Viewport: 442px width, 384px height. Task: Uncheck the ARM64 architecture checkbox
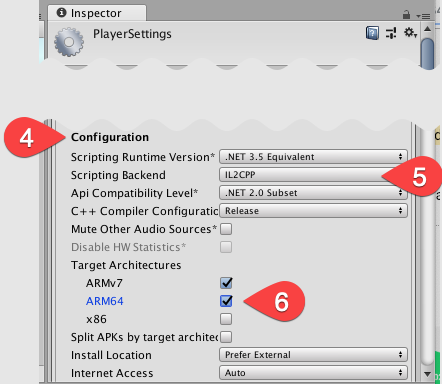226,301
